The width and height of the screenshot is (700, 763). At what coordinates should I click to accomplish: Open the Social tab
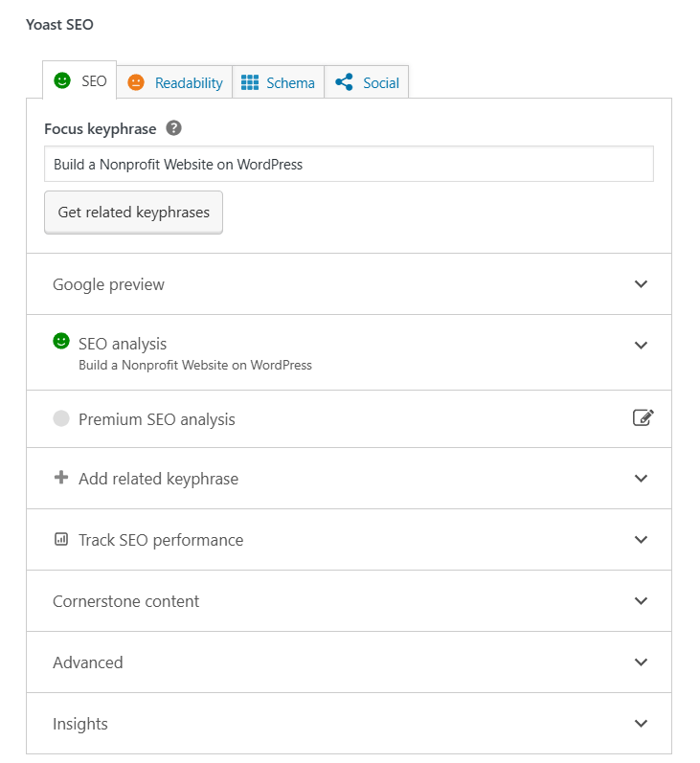pos(367,82)
